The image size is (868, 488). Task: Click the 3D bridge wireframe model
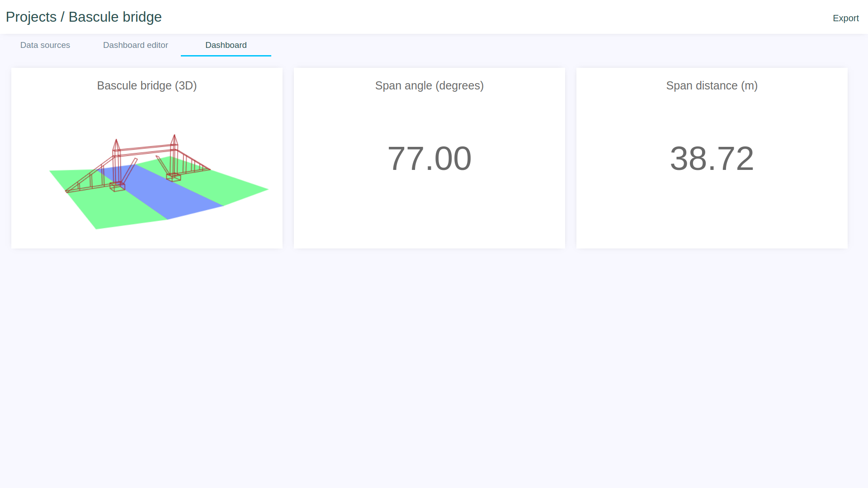click(x=145, y=149)
